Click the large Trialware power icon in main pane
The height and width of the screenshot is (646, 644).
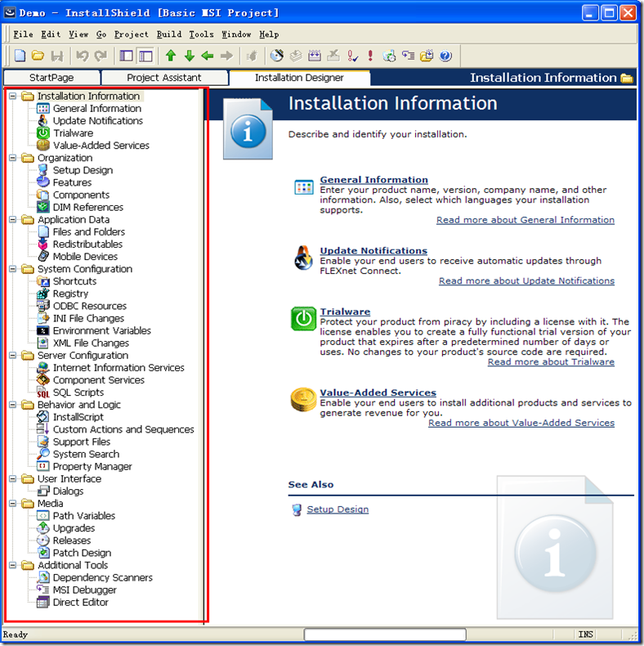[x=303, y=319]
